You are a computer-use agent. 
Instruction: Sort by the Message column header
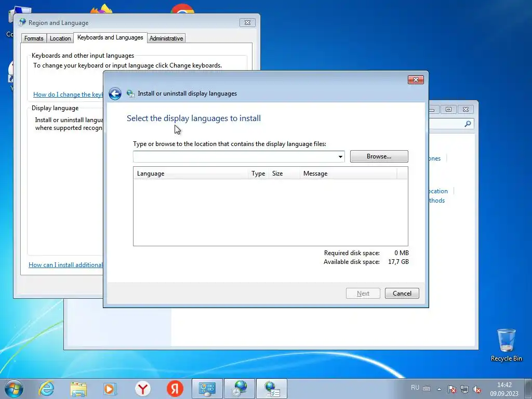pyautogui.click(x=348, y=174)
